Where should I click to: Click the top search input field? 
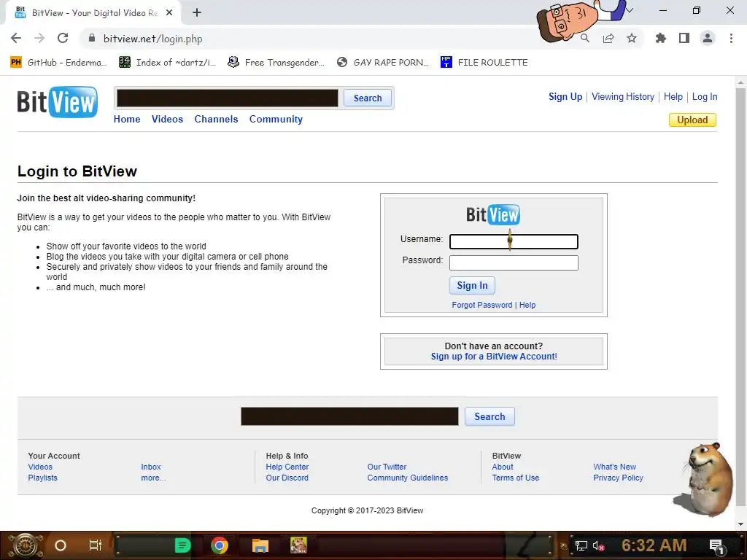click(x=228, y=98)
